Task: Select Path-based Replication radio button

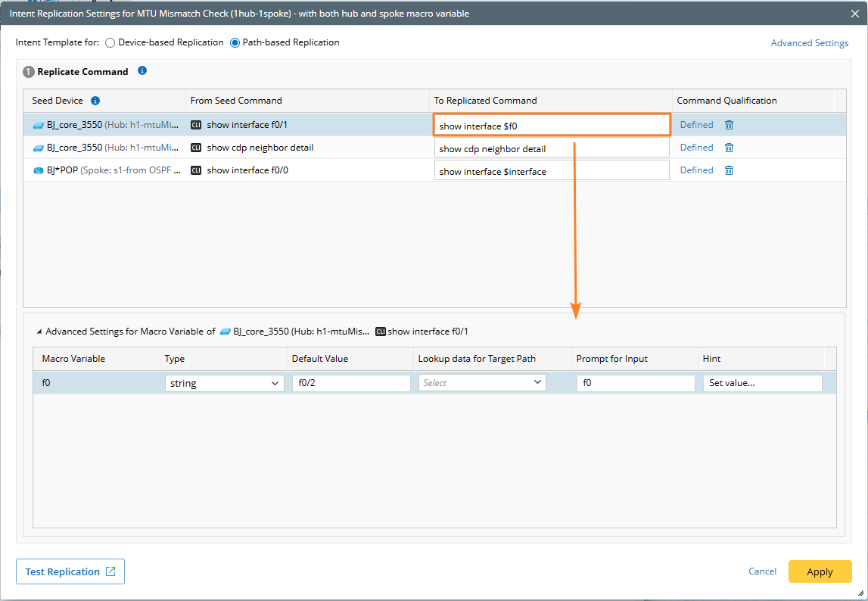Action: [x=235, y=43]
